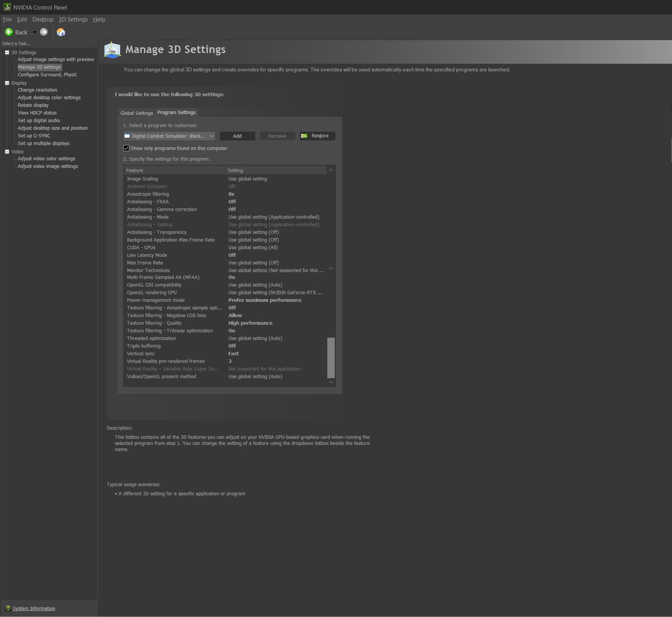
Task: Open the Desktop menu
Action: [43, 19]
